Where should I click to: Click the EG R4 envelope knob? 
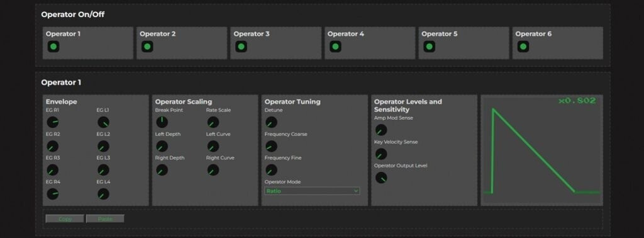coord(53,193)
